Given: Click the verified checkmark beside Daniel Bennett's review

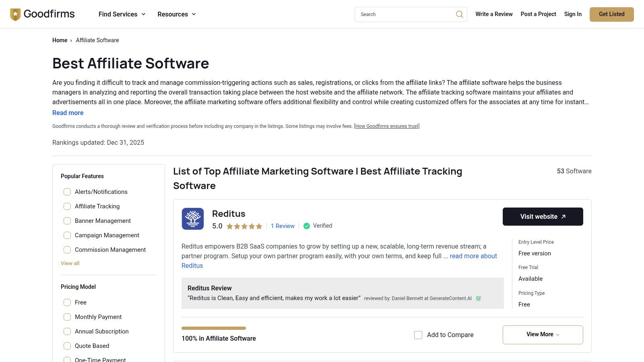Looking at the screenshot, I should coord(479,298).
